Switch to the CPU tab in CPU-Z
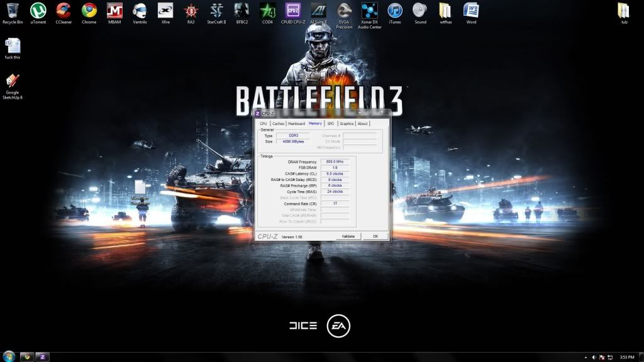This screenshot has height=362, width=644. [x=264, y=124]
